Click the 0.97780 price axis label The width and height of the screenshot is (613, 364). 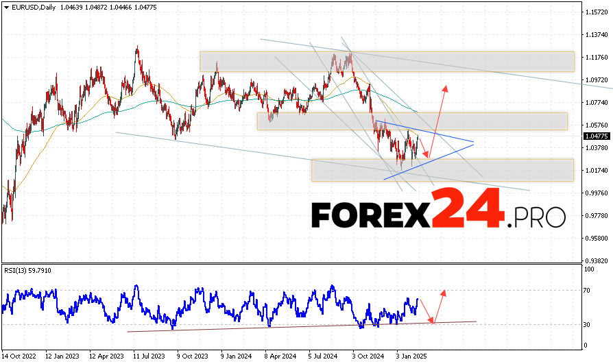[x=597, y=215]
